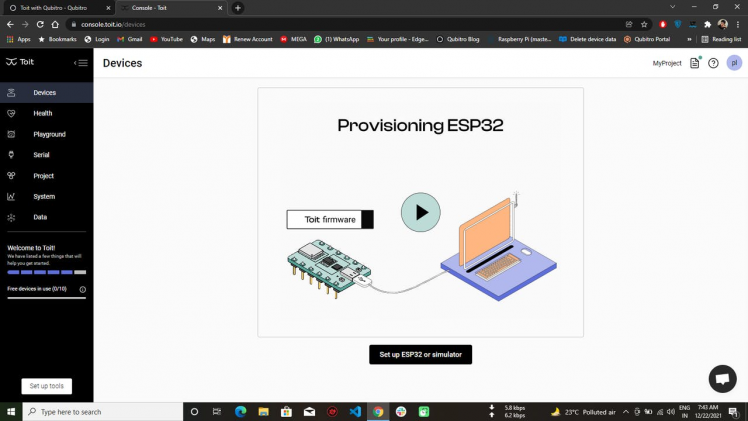Viewport: 748px width, 421px height.
Task: Open Gmail bookmark
Action: tap(129, 39)
